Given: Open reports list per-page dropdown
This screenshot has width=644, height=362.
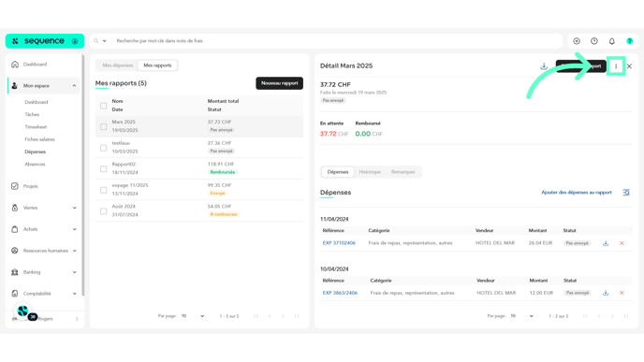Looking at the screenshot, I should pyautogui.click(x=193, y=316).
